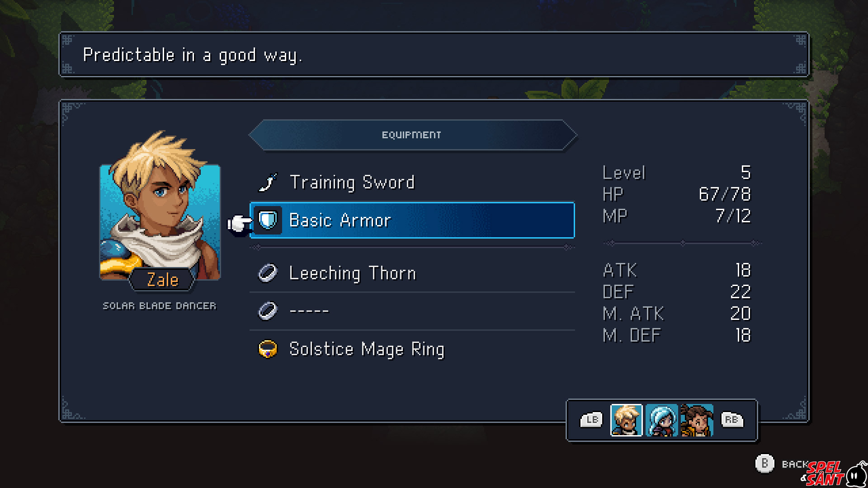This screenshot has height=488, width=868.
Task: Click the shield icon for Basic Armor
Action: point(268,221)
